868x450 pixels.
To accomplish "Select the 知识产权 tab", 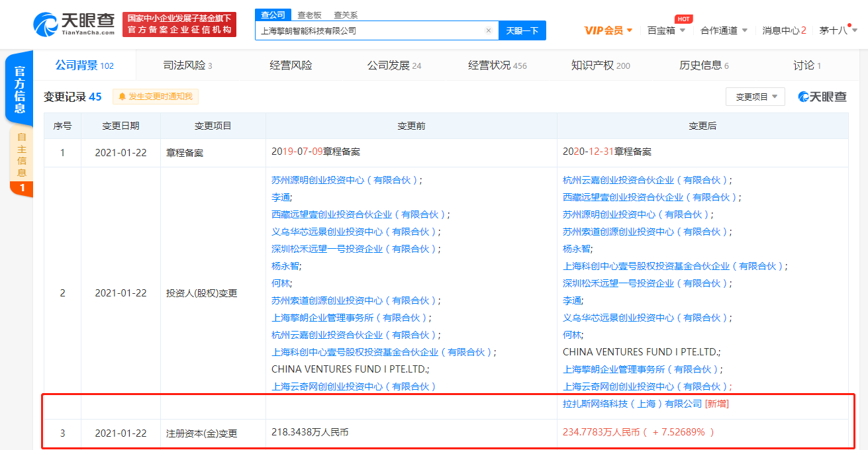I will (601, 66).
